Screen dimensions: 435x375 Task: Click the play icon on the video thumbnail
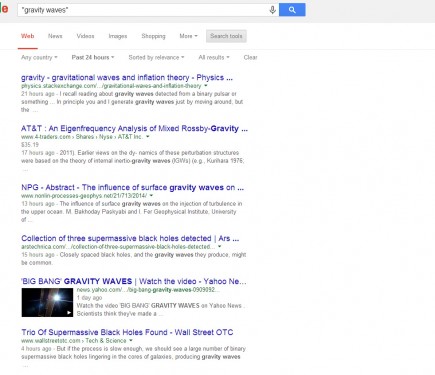(x=69, y=313)
